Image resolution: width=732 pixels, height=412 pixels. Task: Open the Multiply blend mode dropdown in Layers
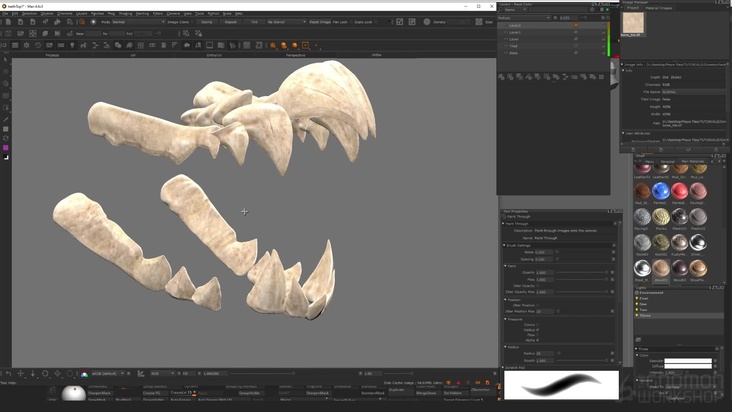coord(524,18)
